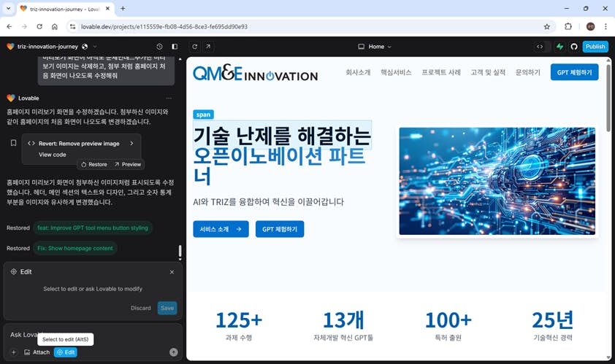Expand triz-innovation-journey project name dropdown
Screen dimensions: 615x364
click(95, 46)
